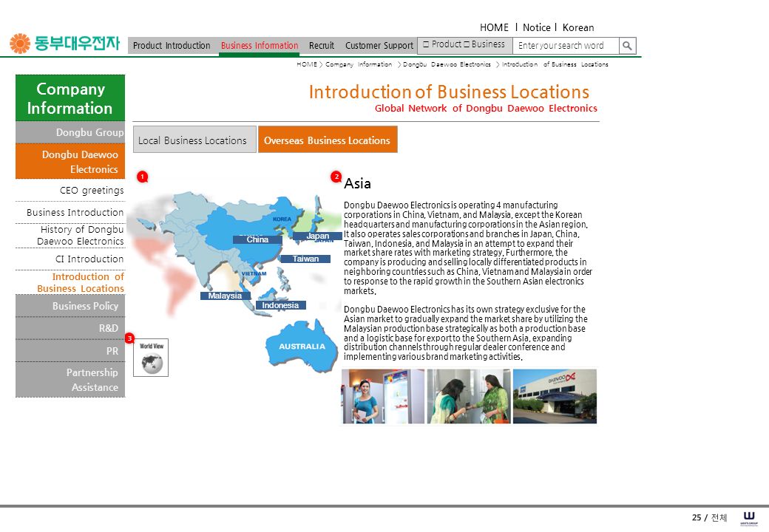This screenshot has height=532, width=769.
Task: Go to HOME link at top
Action: [x=494, y=27]
